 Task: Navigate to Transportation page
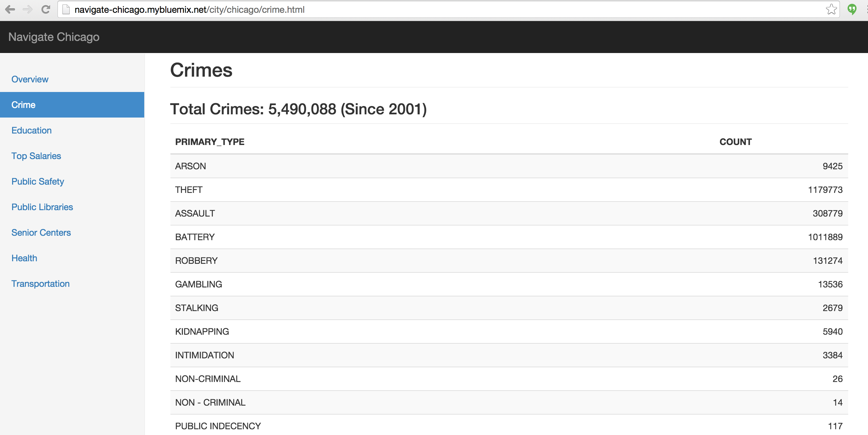tap(41, 284)
